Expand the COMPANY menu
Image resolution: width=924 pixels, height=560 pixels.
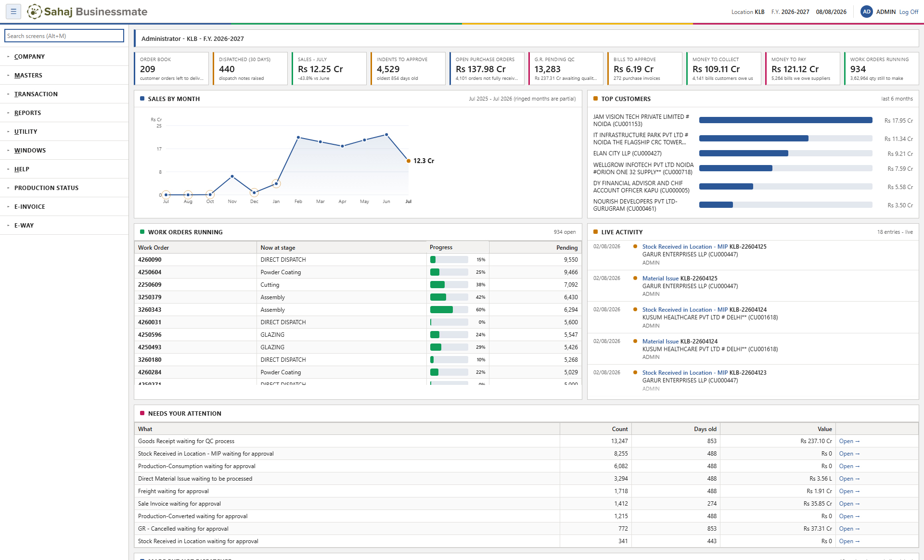coord(64,56)
